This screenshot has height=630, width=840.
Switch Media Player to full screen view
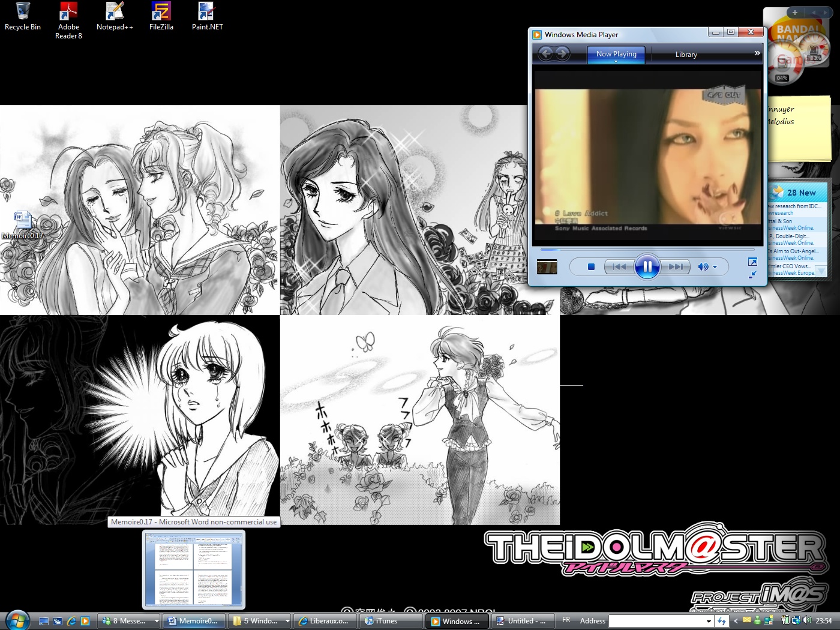click(752, 262)
